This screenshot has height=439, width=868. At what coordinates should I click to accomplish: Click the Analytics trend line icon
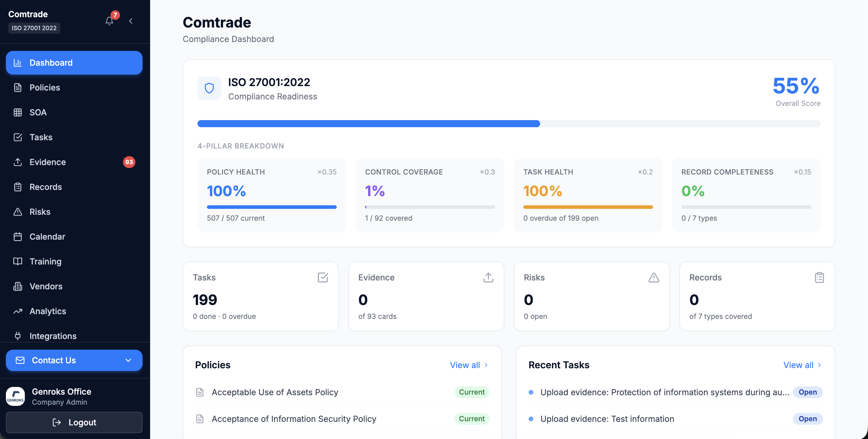17,311
